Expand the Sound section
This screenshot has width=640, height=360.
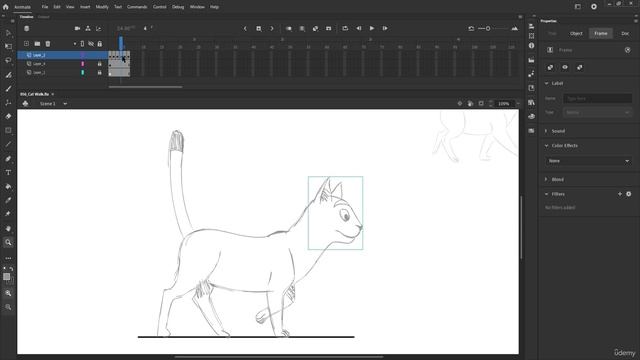(x=547, y=131)
